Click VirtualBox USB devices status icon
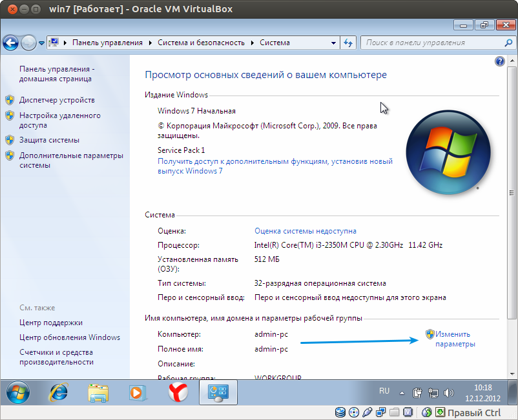The image size is (518, 420). click(368, 412)
